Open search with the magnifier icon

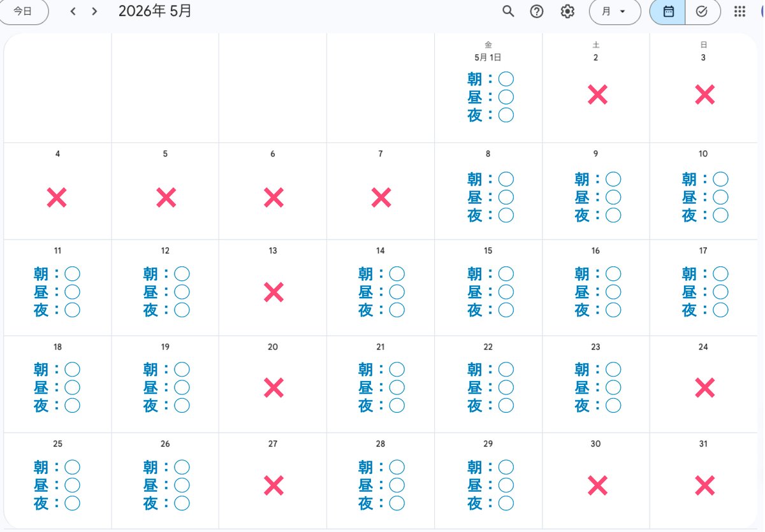click(508, 11)
